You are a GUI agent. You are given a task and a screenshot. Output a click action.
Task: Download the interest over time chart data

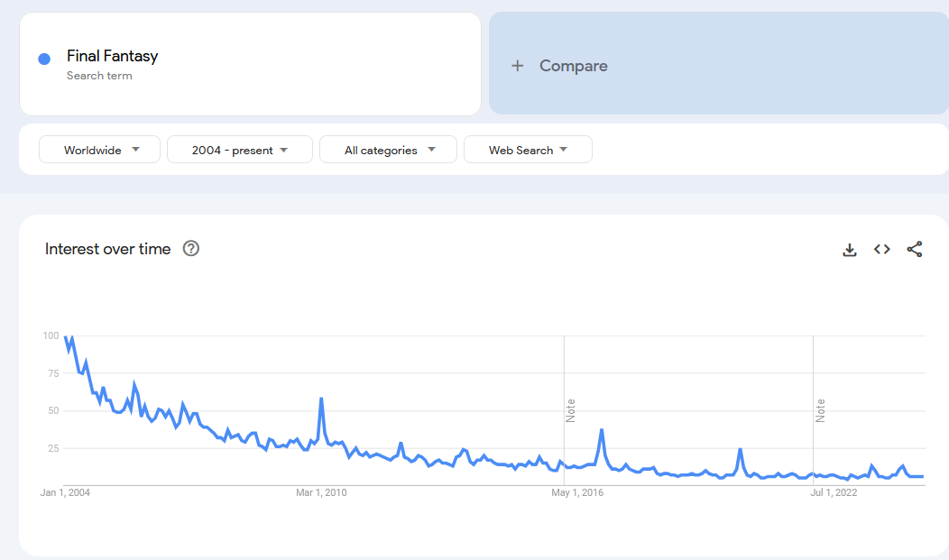click(x=849, y=249)
